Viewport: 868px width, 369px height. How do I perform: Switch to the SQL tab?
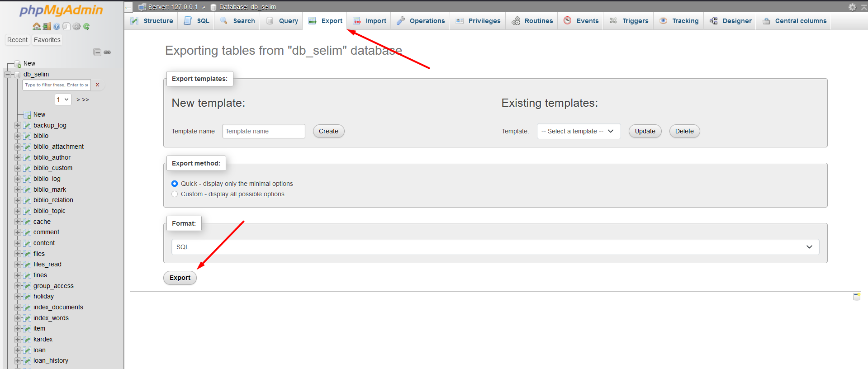[196, 21]
